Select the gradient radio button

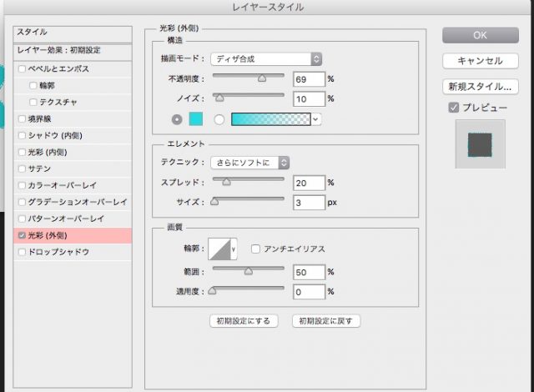point(220,119)
